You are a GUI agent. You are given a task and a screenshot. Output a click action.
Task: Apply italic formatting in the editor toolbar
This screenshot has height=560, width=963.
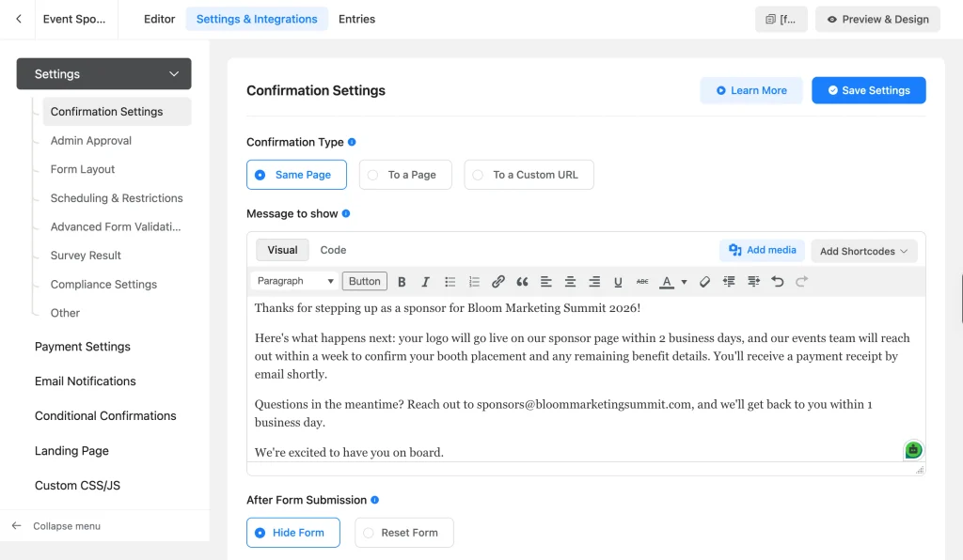pos(425,282)
